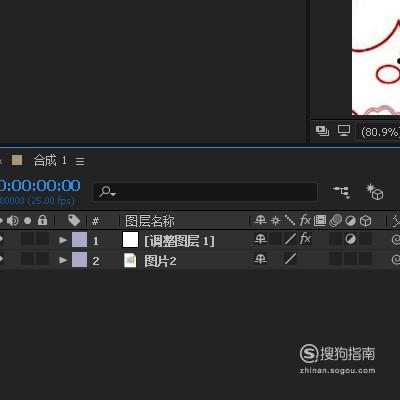Click the primary viewer monitor icon

344,130
